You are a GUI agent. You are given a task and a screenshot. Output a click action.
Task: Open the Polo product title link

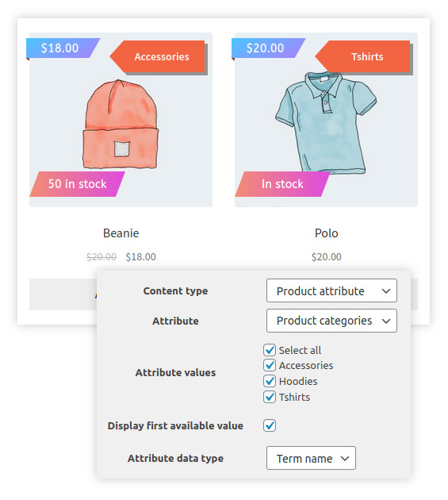click(326, 233)
